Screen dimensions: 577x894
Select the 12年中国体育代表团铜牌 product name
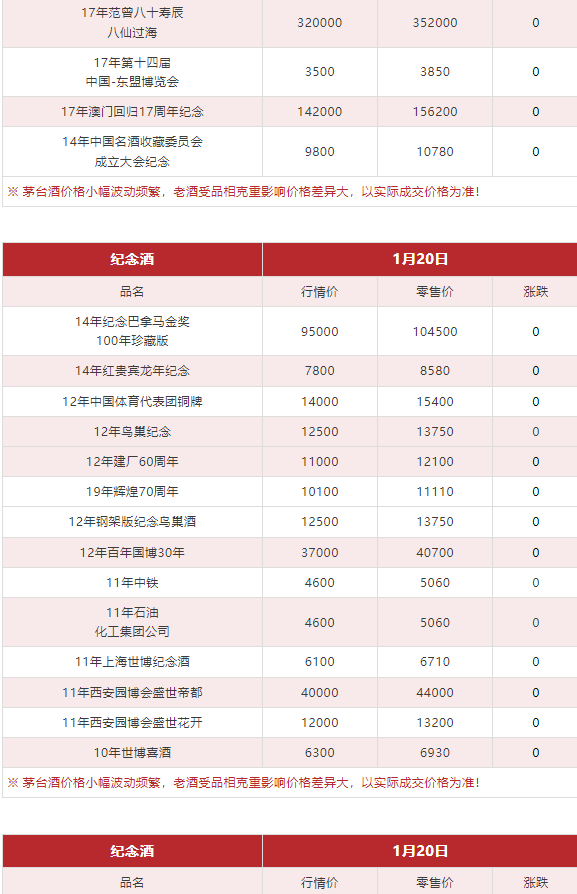(132, 402)
